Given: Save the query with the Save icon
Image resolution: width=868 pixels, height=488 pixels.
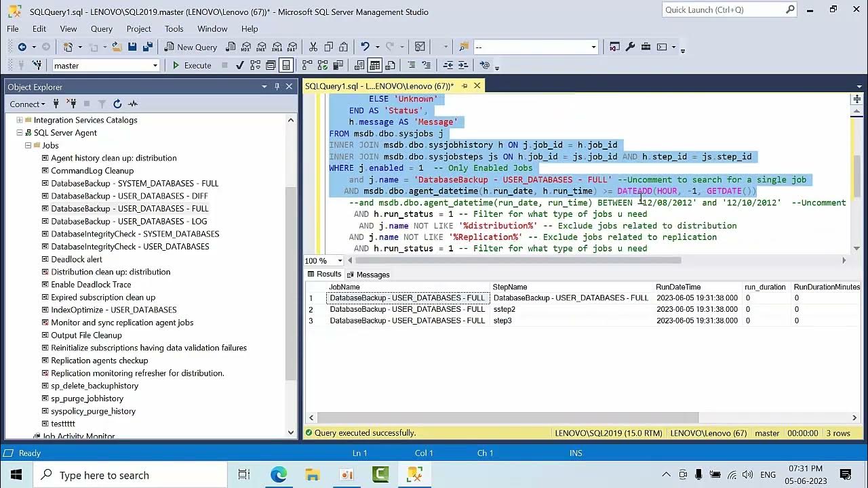Looking at the screenshot, I should [132, 47].
